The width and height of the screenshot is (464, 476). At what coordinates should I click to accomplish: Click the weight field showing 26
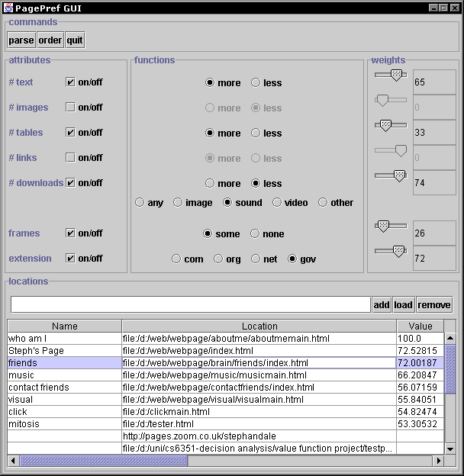[434, 233]
